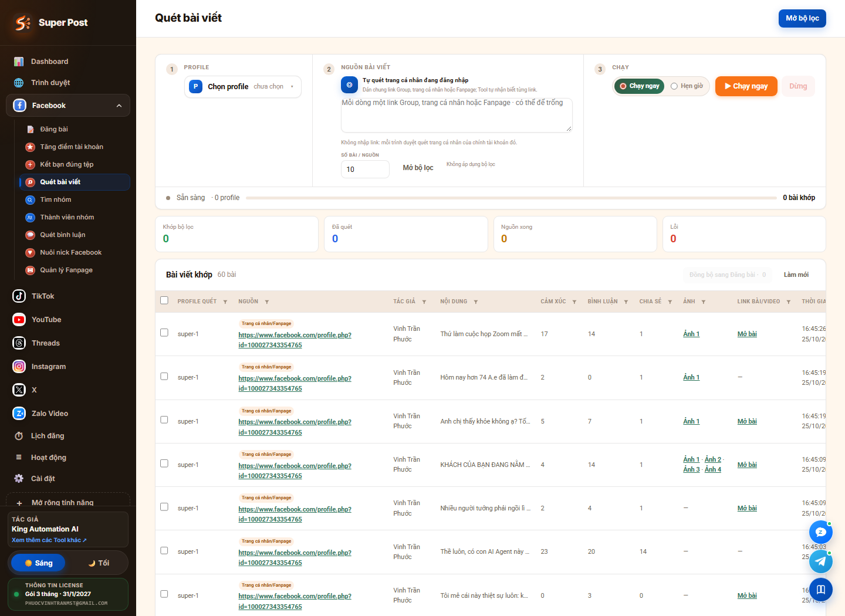Go to Đăng bài menu item
This screenshot has height=616, width=845.
coord(75,129)
